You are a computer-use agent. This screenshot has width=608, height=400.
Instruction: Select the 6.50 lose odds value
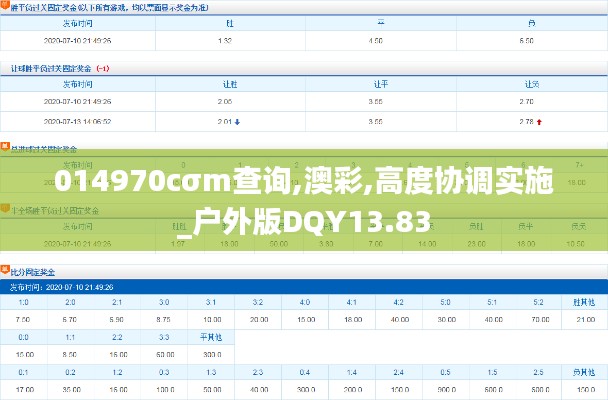coord(526,41)
